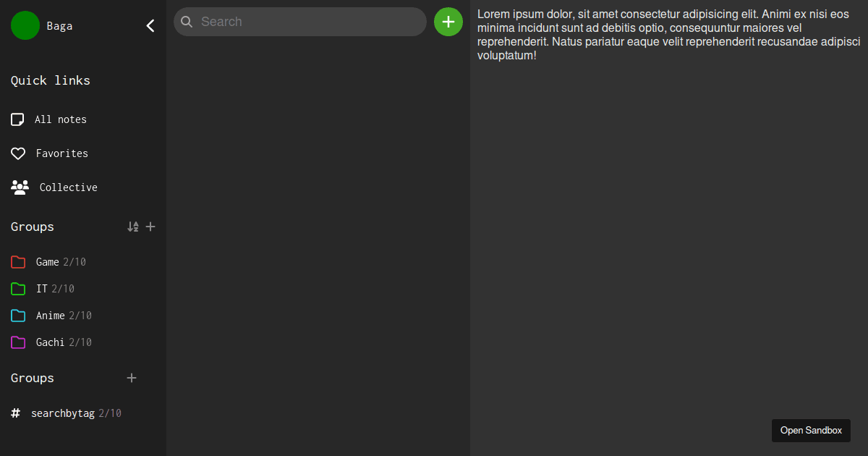868x456 pixels.
Task: Focus the Search input field
Action: [x=300, y=22]
